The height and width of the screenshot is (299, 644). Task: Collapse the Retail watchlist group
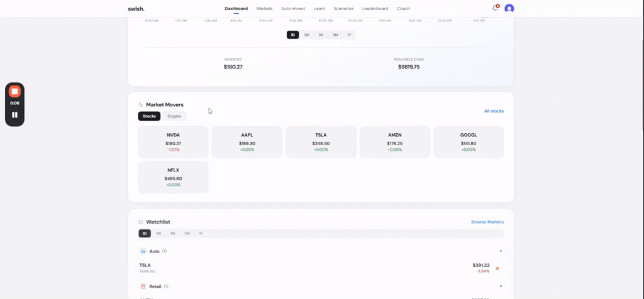(501, 286)
